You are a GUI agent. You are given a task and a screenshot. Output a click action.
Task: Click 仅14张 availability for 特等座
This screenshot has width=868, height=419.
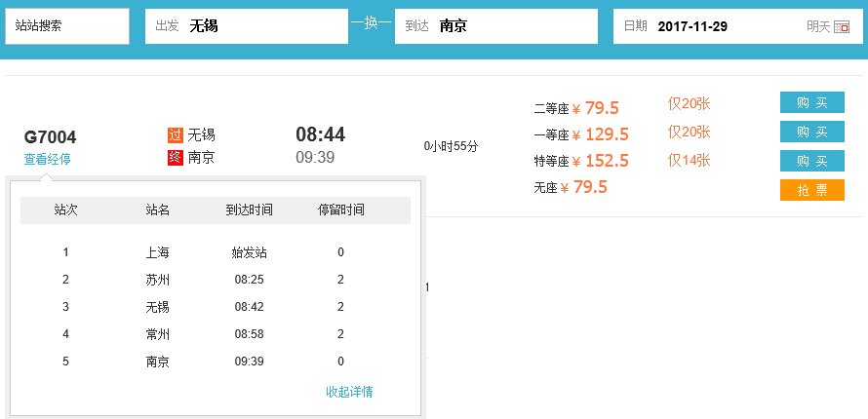[689, 161]
